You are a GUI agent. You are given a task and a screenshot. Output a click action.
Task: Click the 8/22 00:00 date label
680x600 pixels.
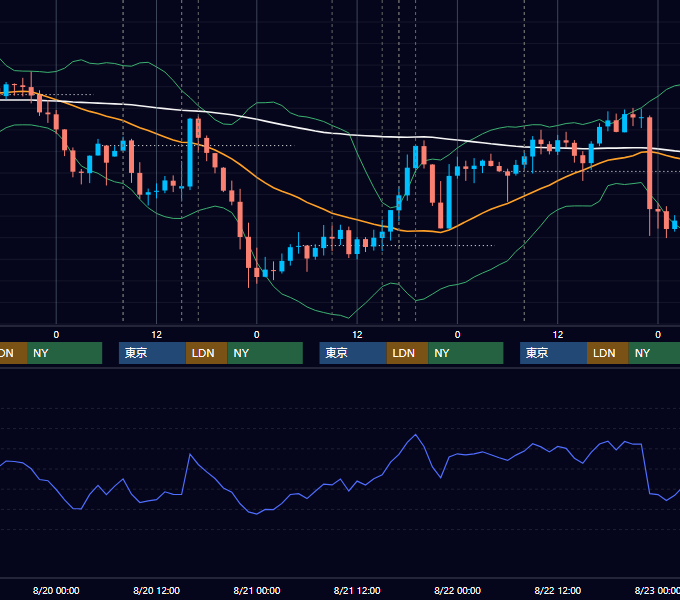[458, 590]
